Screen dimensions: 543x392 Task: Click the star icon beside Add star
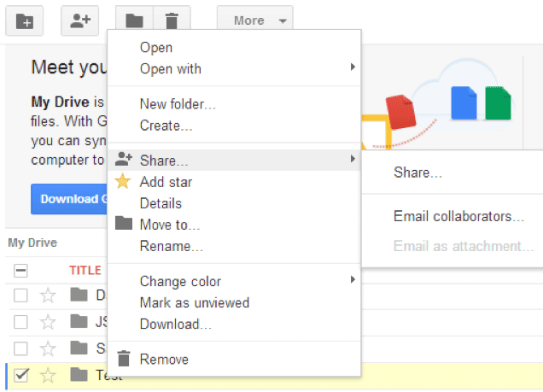pos(123,181)
